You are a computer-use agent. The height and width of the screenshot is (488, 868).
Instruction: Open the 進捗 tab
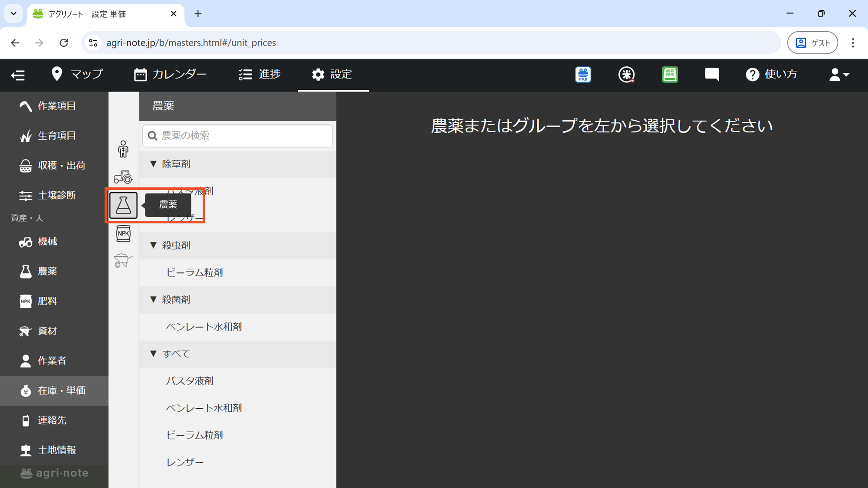click(260, 74)
